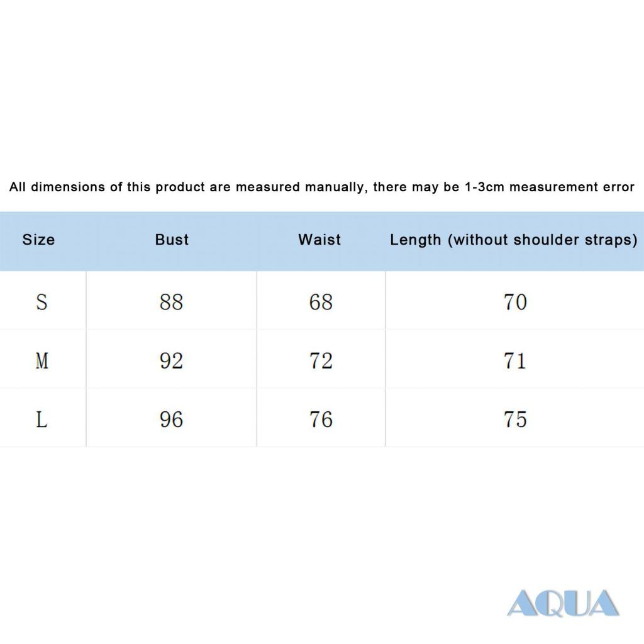Pick the waist value 76
The image size is (644, 644).
click(321, 419)
